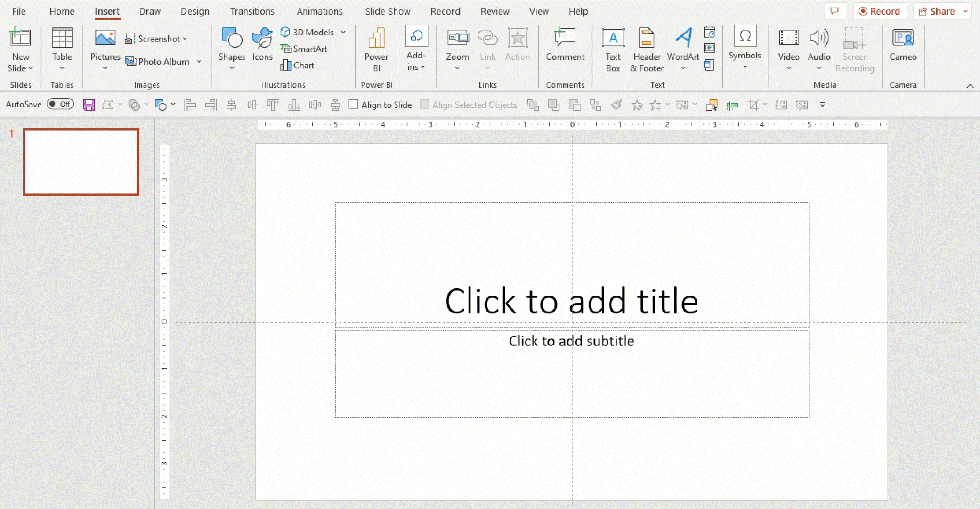
Task: Open Header & Footer dialog
Action: coord(647,49)
